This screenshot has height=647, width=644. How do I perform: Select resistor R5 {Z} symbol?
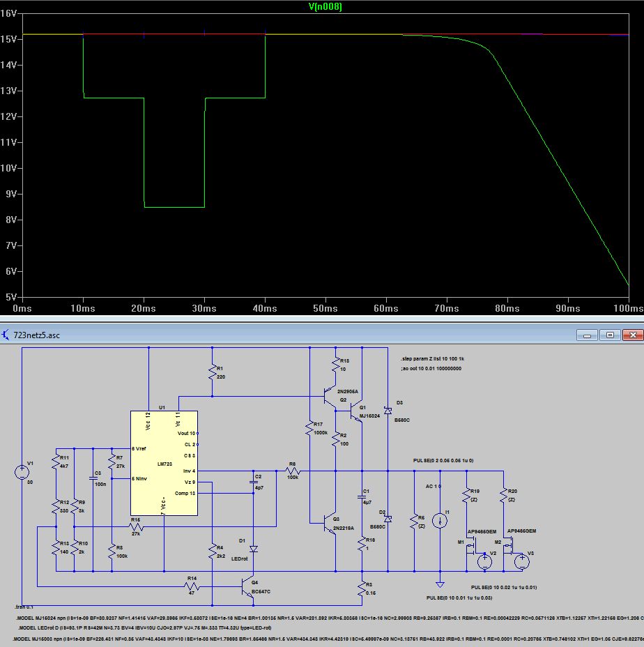tap(415, 522)
